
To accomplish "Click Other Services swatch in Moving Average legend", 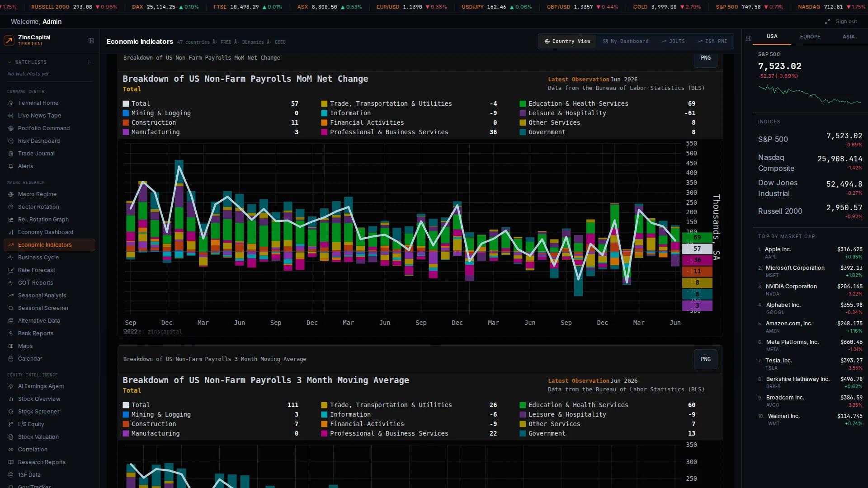I will click(x=523, y=424).
